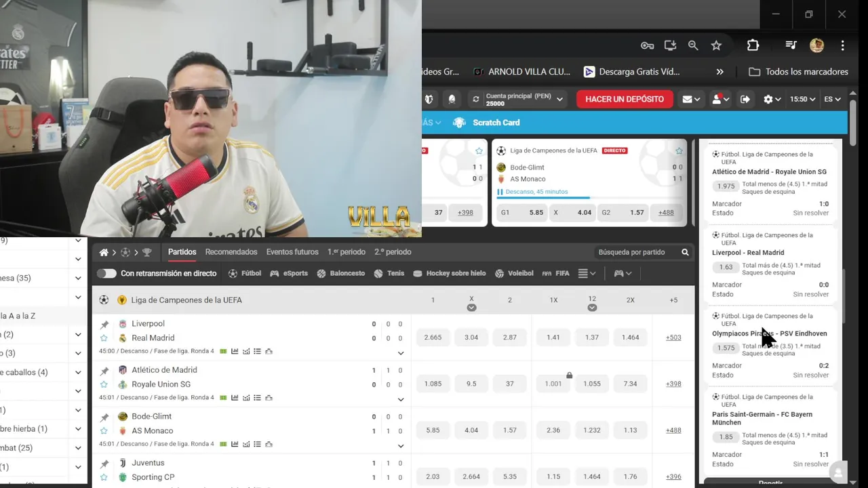Click the install app icon in address bar
Screen dimensions: 868x488
[x=670, y=45]
